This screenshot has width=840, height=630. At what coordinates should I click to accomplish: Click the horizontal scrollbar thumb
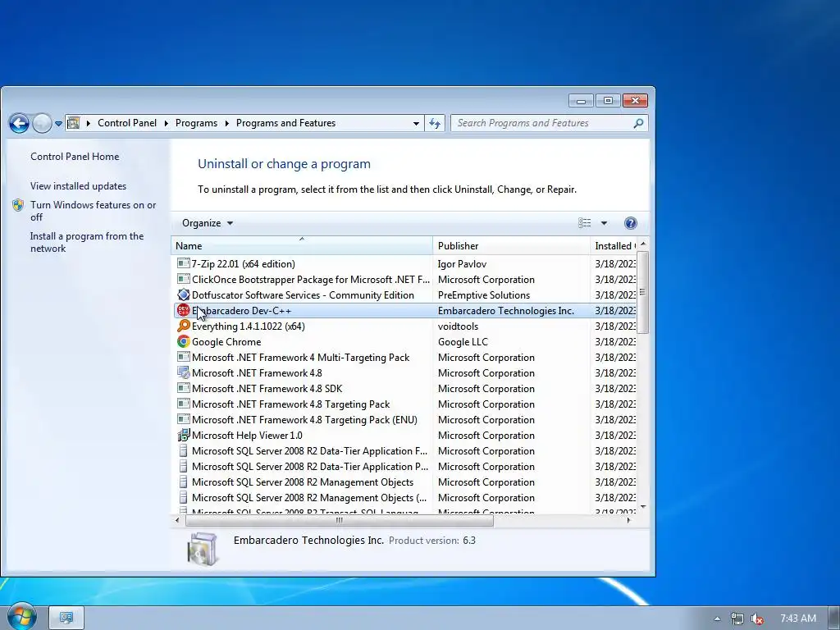click(339, 520)
